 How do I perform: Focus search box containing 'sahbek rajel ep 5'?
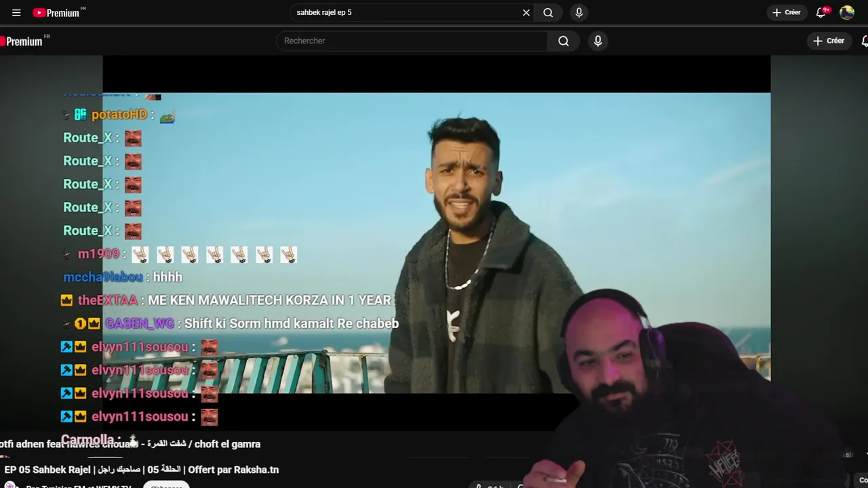click(406, 12)
